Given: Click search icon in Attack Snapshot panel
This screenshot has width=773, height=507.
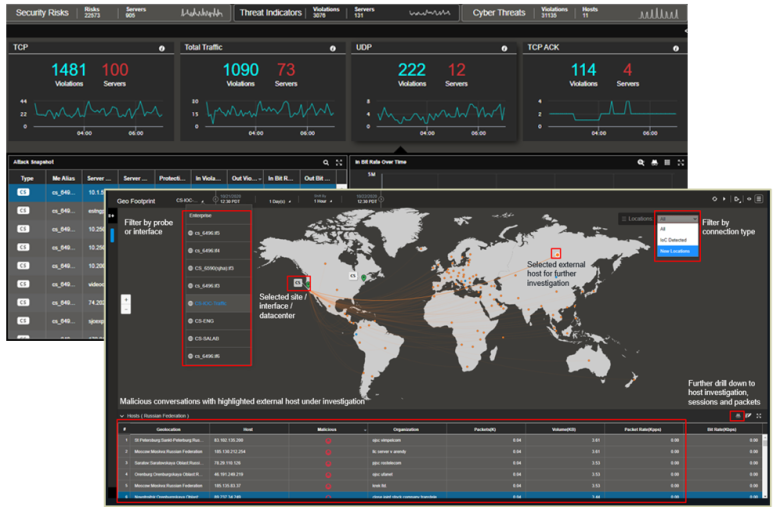Looking at the screenshot, I should (x=326, y=162).
